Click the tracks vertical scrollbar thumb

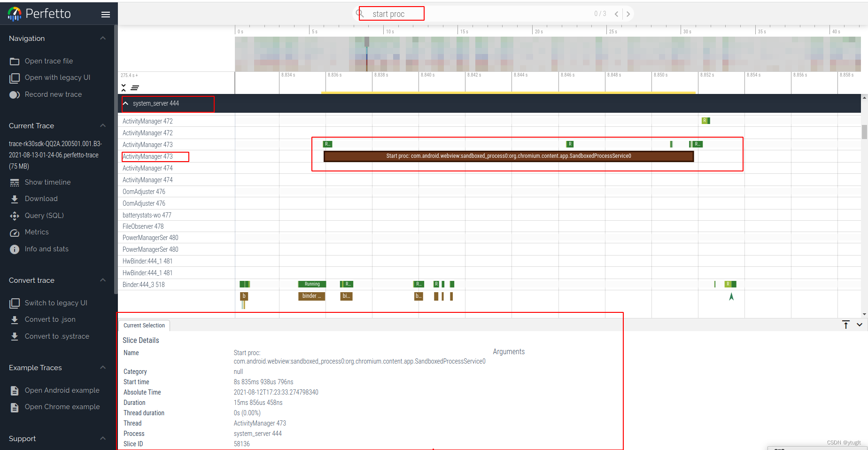864,132
